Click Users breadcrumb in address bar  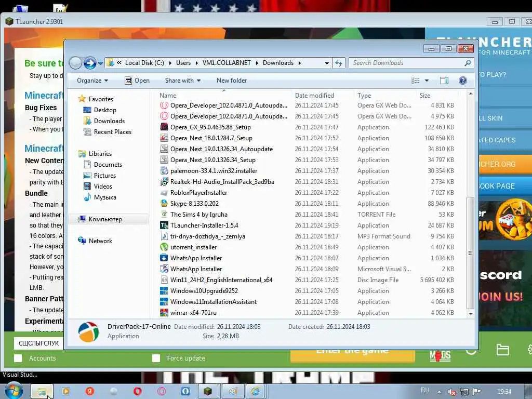(183, 63)
